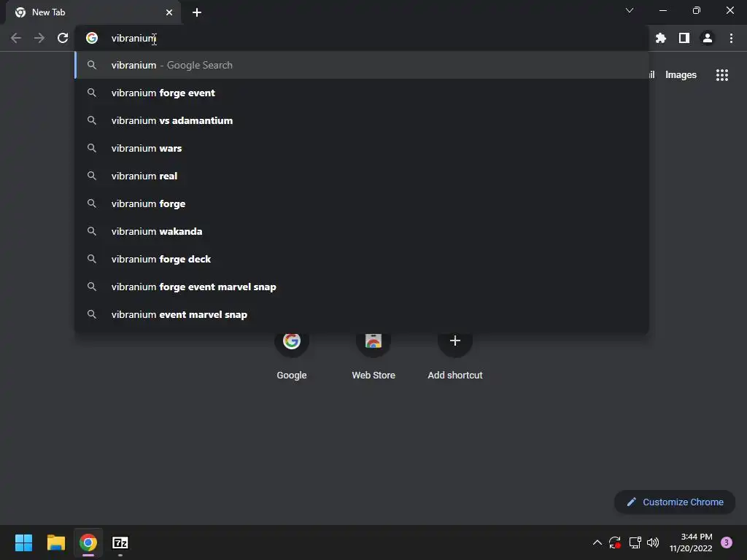Click the search icon beside 'vibranium wakanda'
This screenshot has height=560, width=747.
click(x=92, y=231)
